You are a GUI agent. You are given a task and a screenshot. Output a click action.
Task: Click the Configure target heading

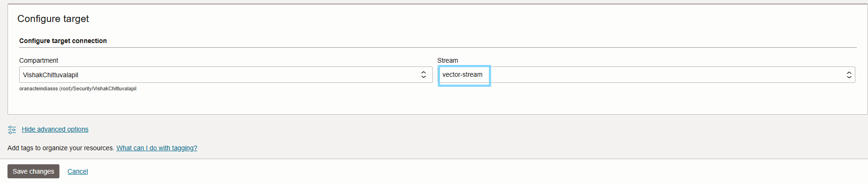tap(53, 19)
